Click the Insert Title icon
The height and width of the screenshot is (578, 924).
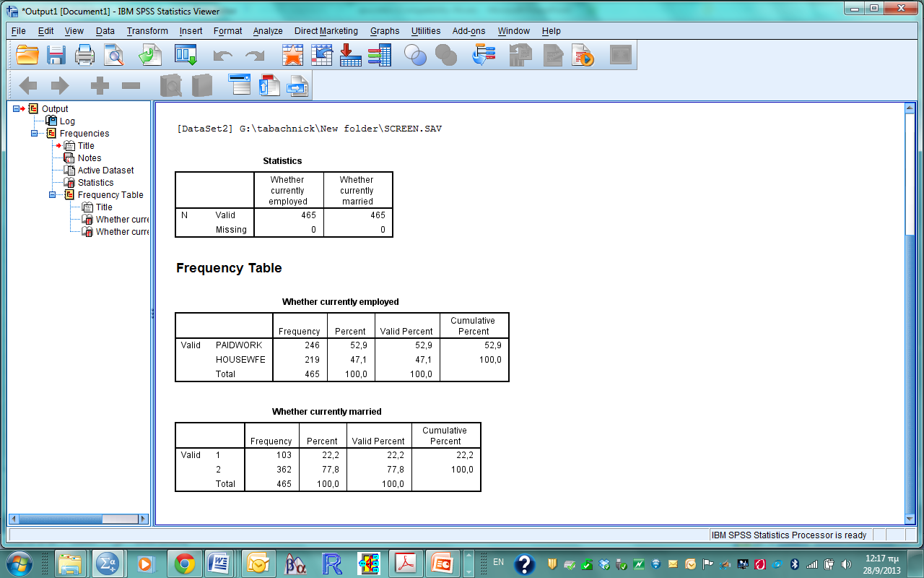point(269,85)
